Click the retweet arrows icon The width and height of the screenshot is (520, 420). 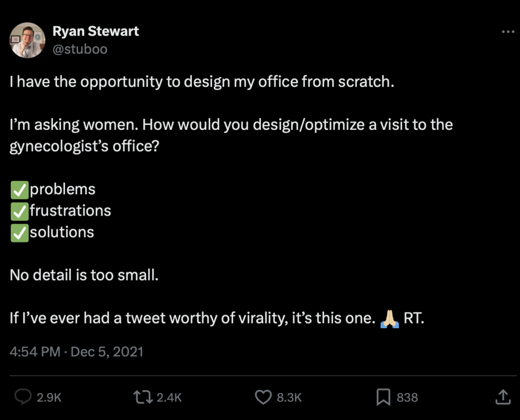point(142,397)
